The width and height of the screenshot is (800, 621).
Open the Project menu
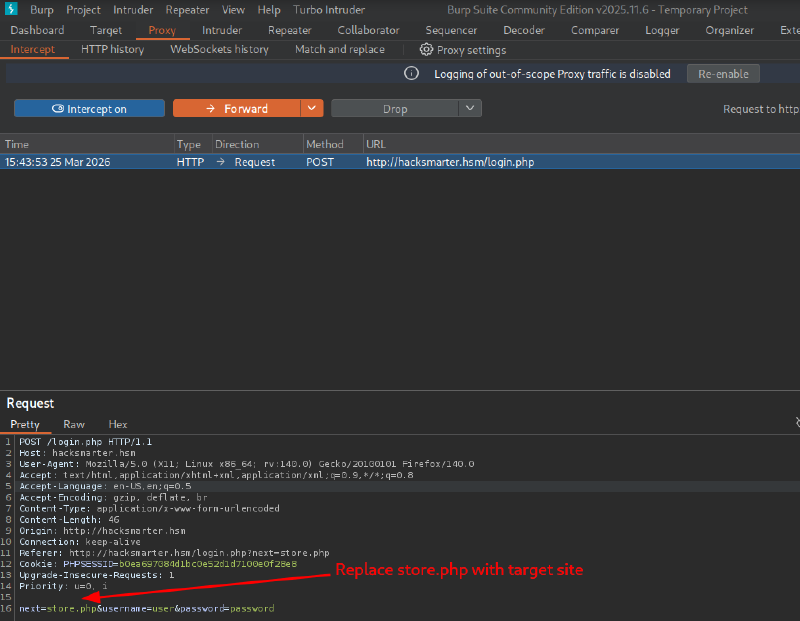point(83,10)
